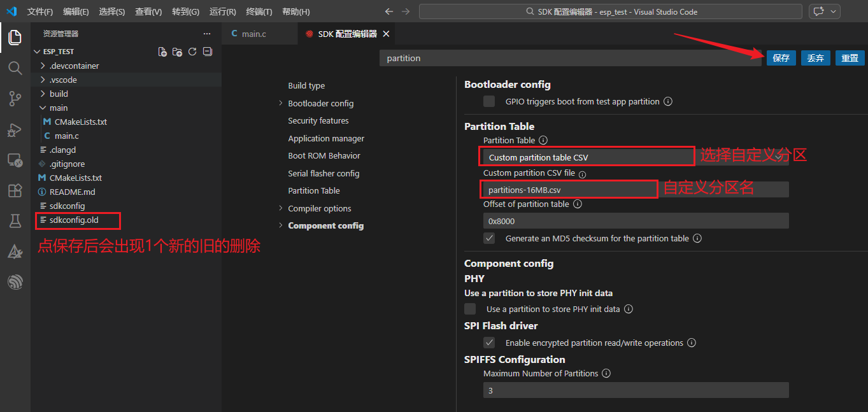Screen dimensions: 868x412
Task: Expand the build folder
Action: click(43, 94)
